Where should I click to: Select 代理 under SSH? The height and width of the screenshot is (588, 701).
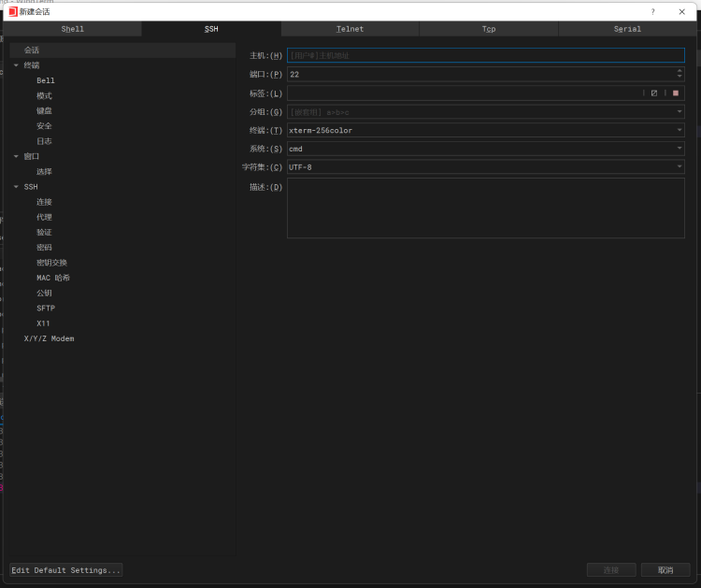(44, 217)
